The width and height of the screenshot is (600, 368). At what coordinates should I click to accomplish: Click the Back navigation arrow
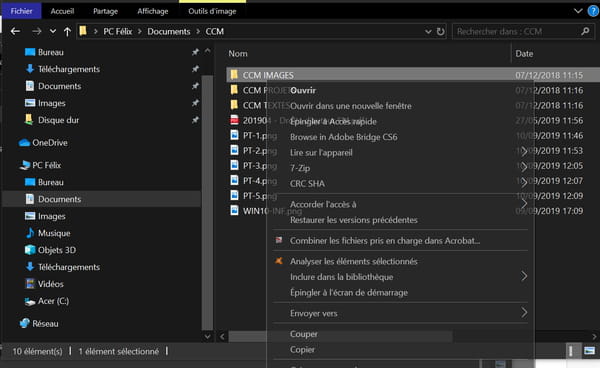pyautogui.click(x=15, y=31)
